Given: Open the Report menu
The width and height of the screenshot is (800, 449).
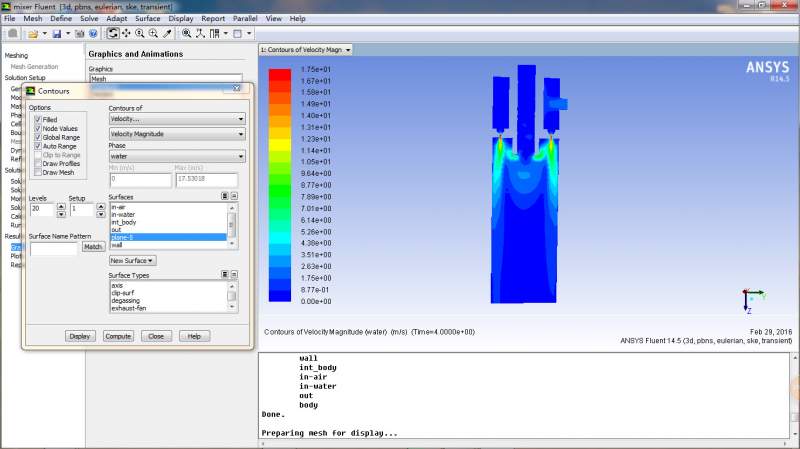Looking at the screenshot, I should click(213, 18).
